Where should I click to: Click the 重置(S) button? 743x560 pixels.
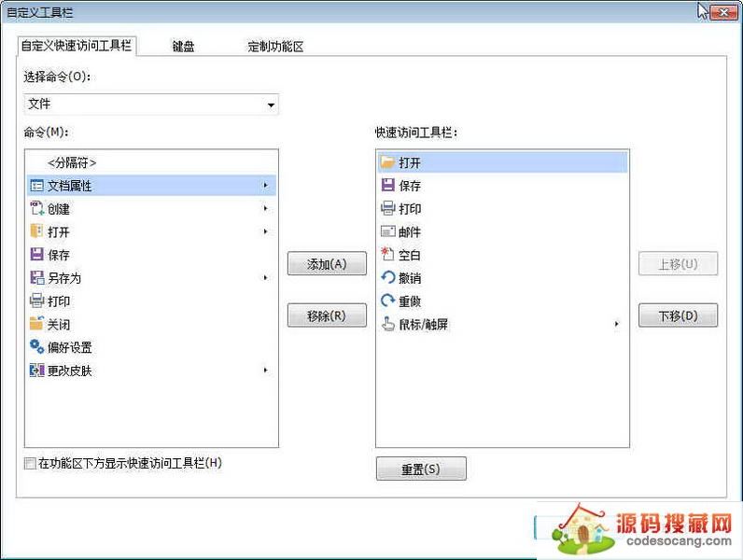[420, 469]
